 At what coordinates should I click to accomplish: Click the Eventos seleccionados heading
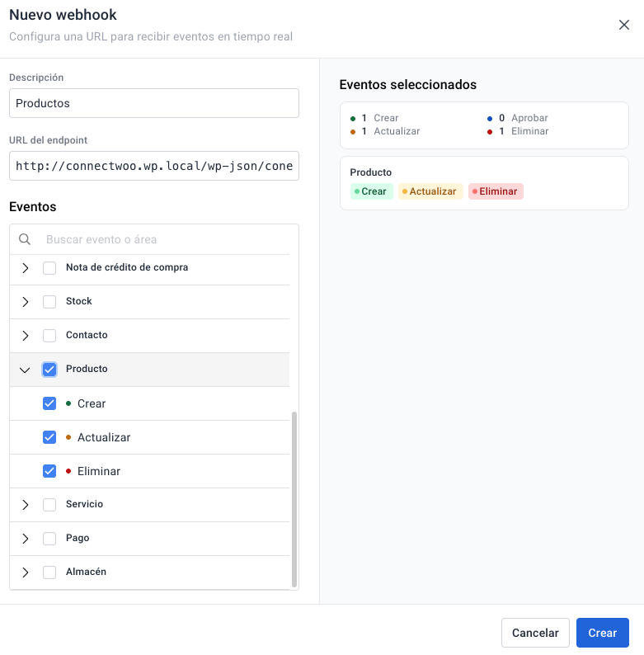point(407,85)
